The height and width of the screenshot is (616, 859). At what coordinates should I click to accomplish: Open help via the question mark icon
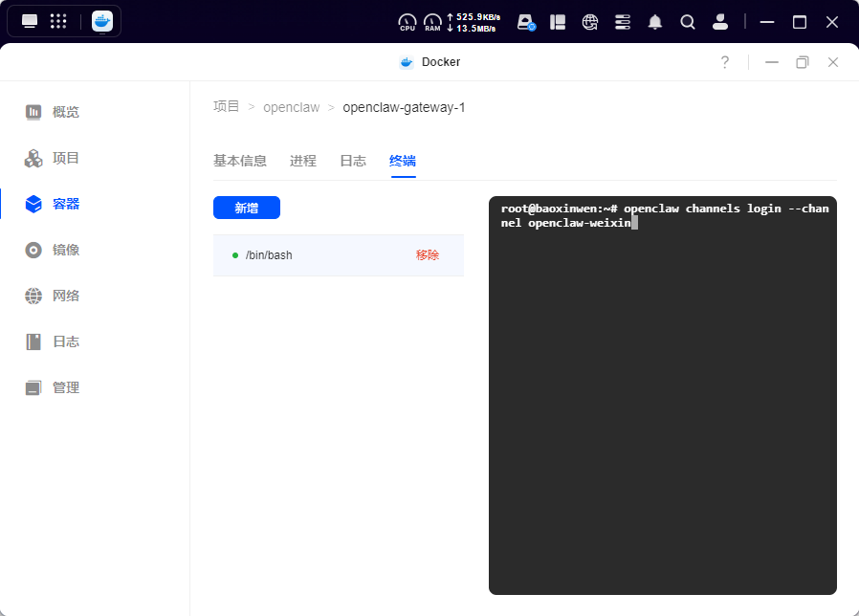[x=724, y=61]
